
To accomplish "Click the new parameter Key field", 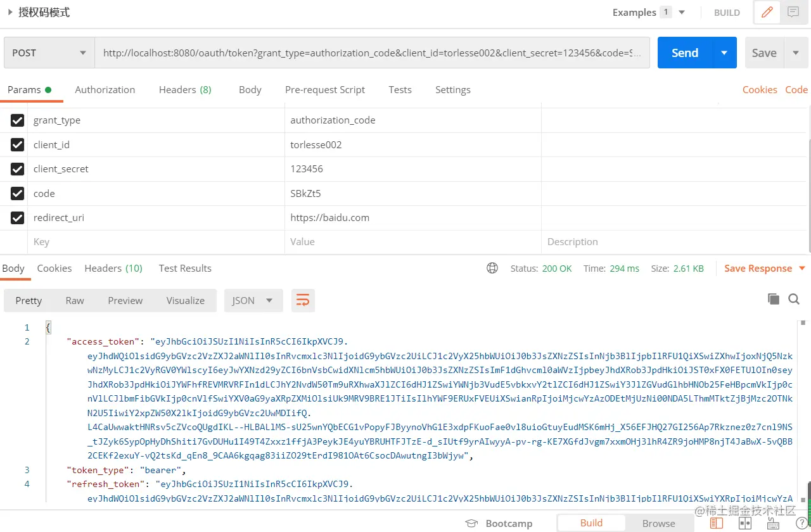I will point(155,242).
